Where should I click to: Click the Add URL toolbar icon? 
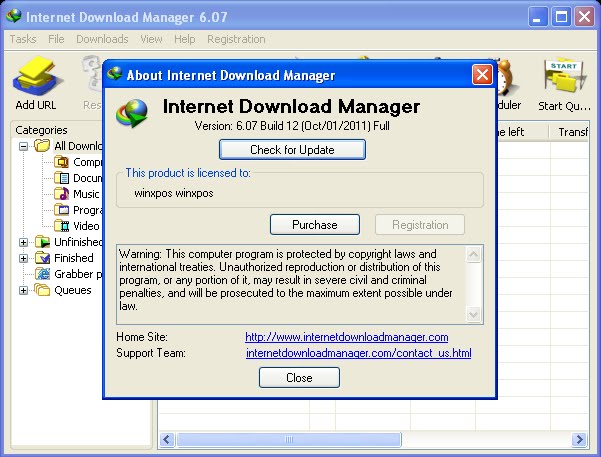coord(36,77)
